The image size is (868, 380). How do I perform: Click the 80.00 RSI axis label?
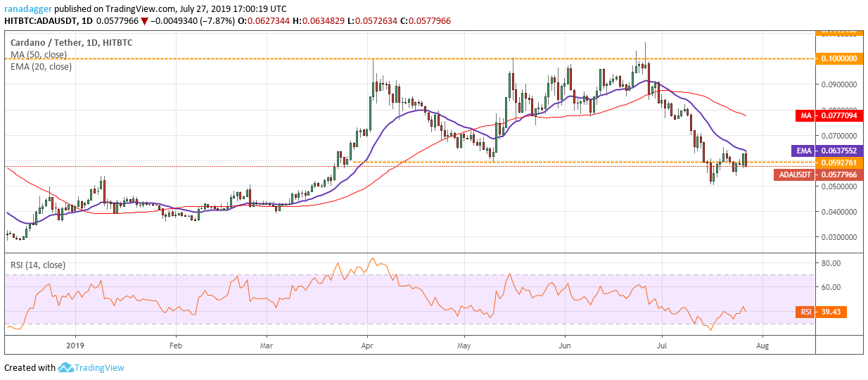click(x=830, y=263)
